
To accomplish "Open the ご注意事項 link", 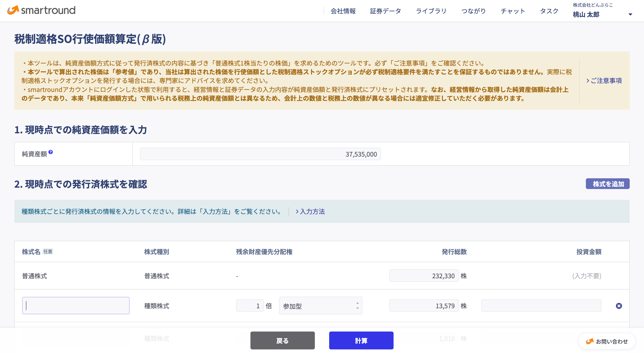I will pos(604,81).
